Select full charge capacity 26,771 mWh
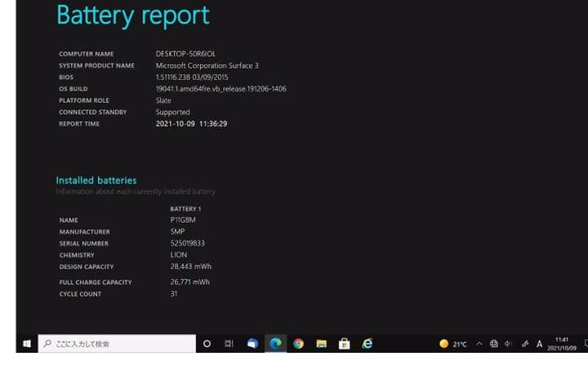588x392 pixels. 189,282
